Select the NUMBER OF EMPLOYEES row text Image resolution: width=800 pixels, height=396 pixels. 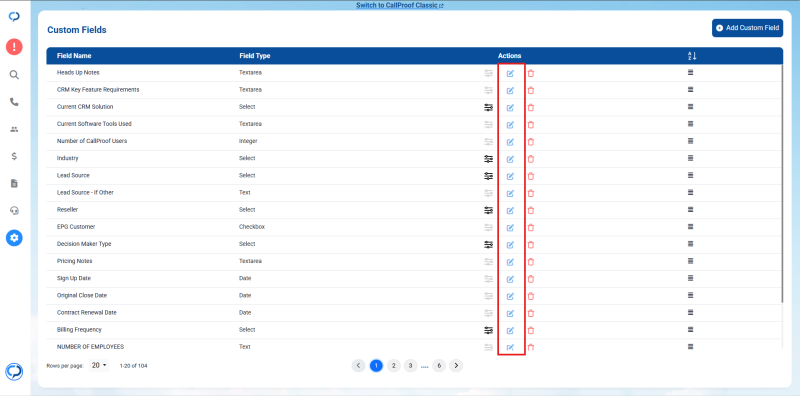pyautogui.click(x=90, y=346)
